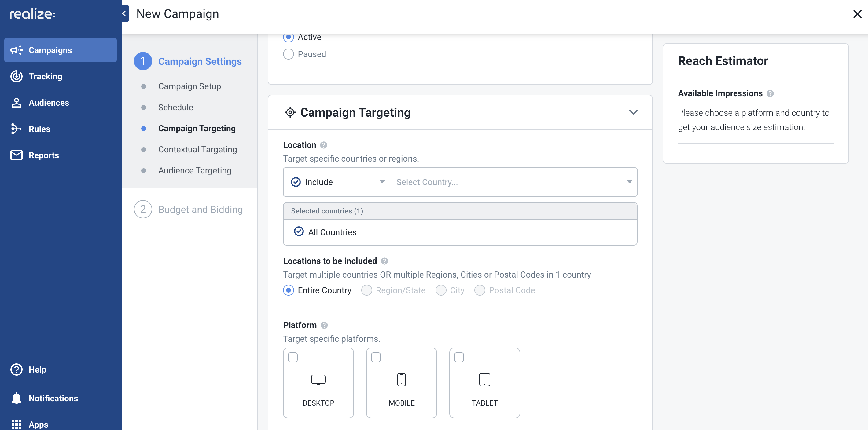Go to Tracking in the sidebar
The image size is (868, 430).
click(x=60, y=76)
